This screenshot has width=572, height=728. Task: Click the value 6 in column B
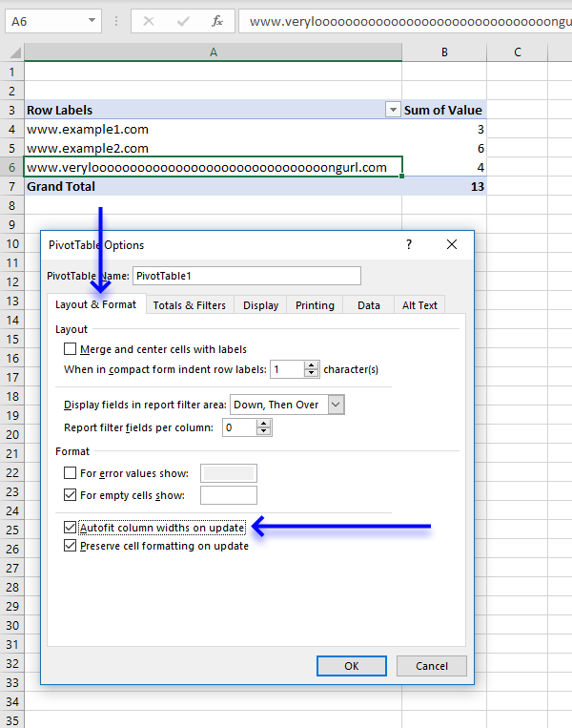point(444,148)
